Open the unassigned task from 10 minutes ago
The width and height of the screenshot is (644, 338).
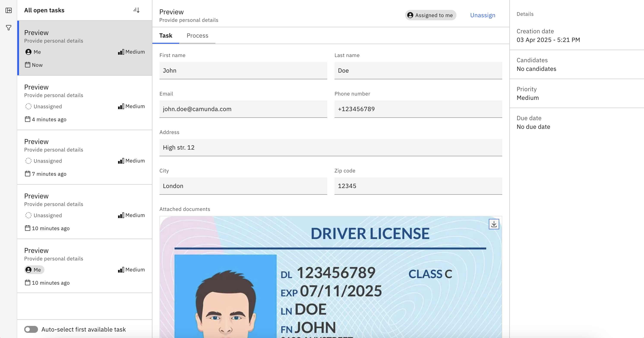coord(85,212)
